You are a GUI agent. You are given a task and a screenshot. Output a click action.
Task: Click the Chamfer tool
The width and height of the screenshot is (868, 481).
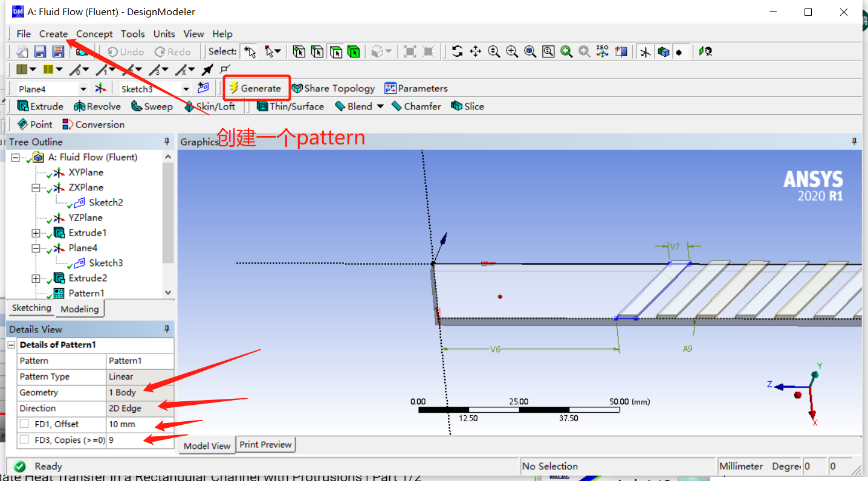pos(416,106)
